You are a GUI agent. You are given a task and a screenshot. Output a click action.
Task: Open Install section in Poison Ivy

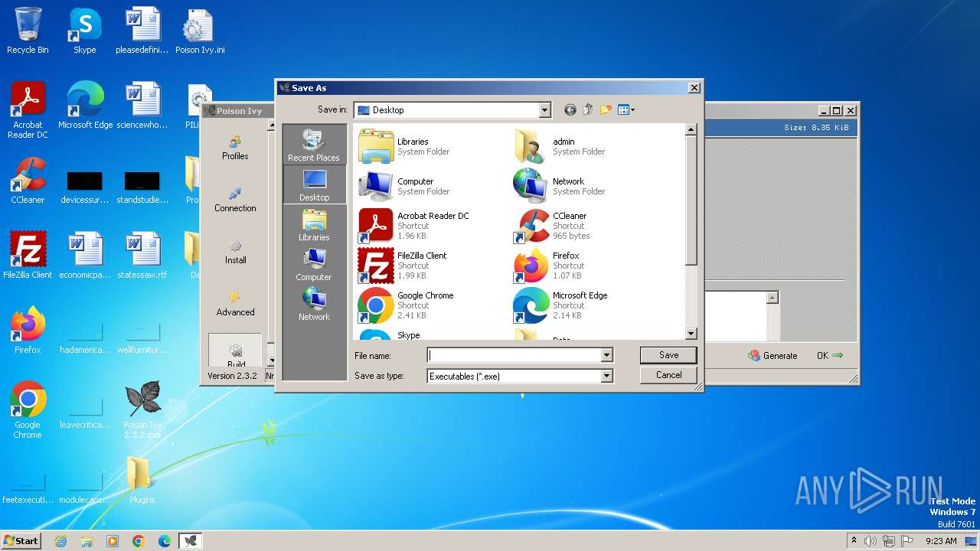click(x=235, y=251)
